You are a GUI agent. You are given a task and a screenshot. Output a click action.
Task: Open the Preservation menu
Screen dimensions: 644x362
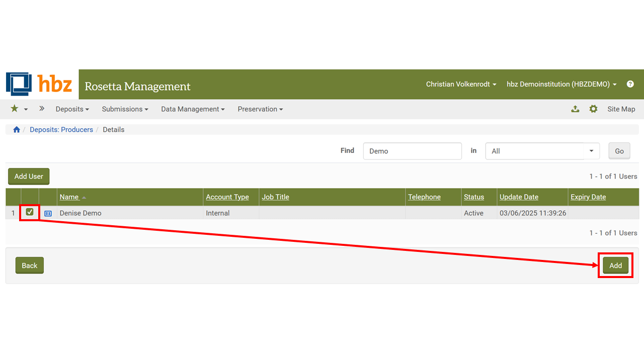260,109
